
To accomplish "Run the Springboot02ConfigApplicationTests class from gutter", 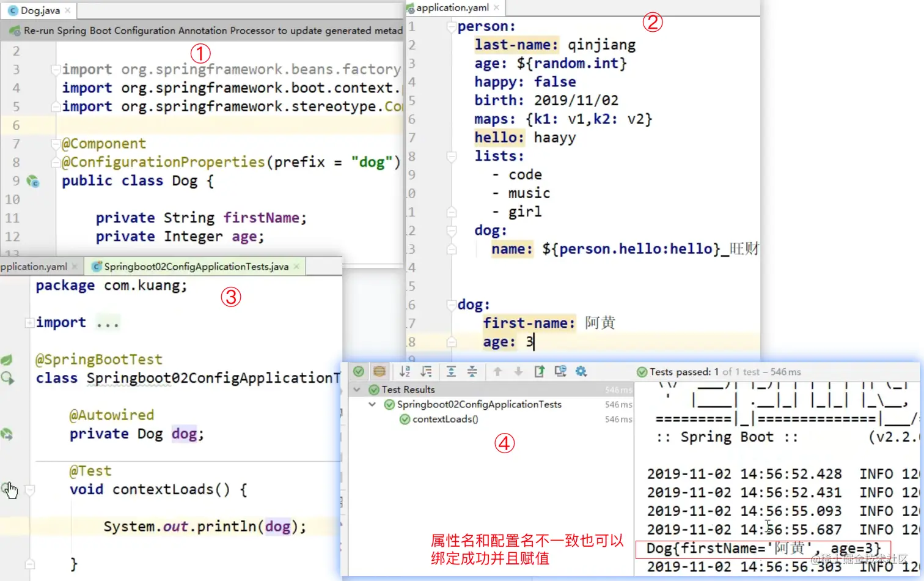I will (7, 378).
